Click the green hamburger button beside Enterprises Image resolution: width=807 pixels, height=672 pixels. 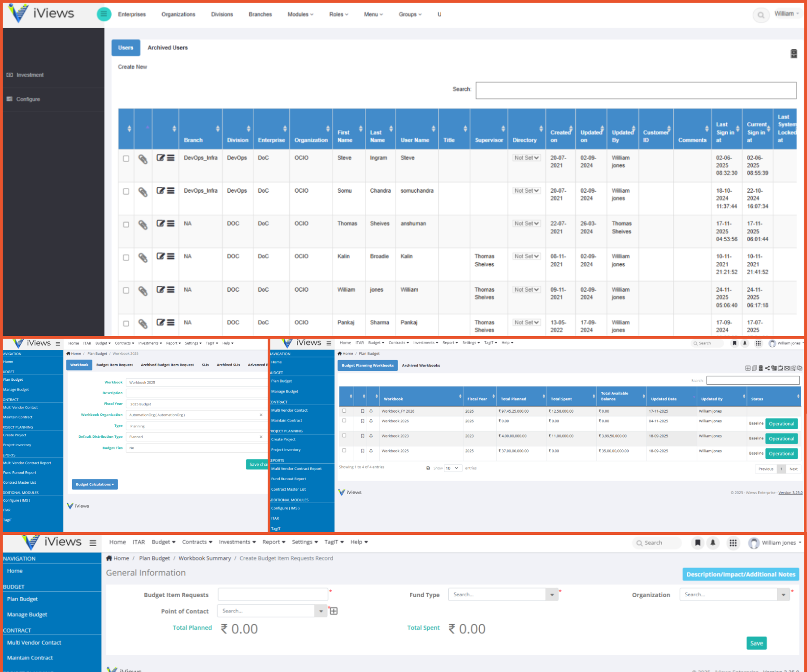coord(104,14)
